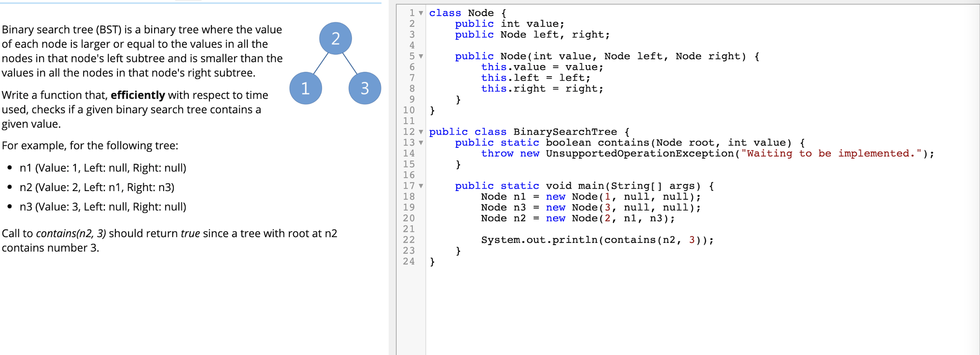Collapse the BinarySearchTree class fold arrow on line 12

coord(421,132)
